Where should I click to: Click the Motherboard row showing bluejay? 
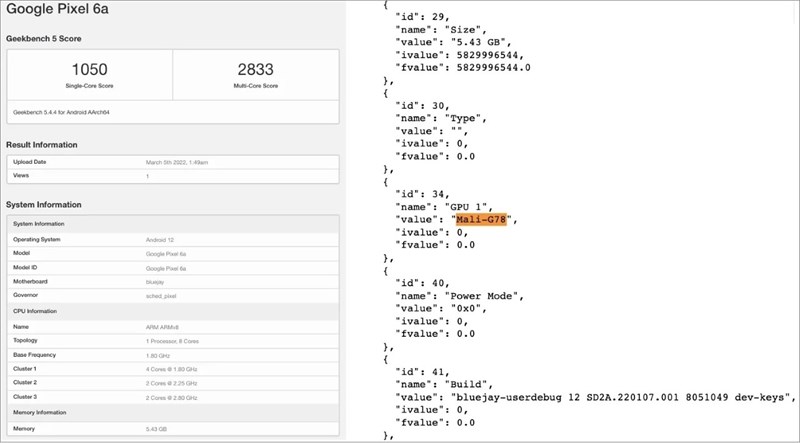174,283
